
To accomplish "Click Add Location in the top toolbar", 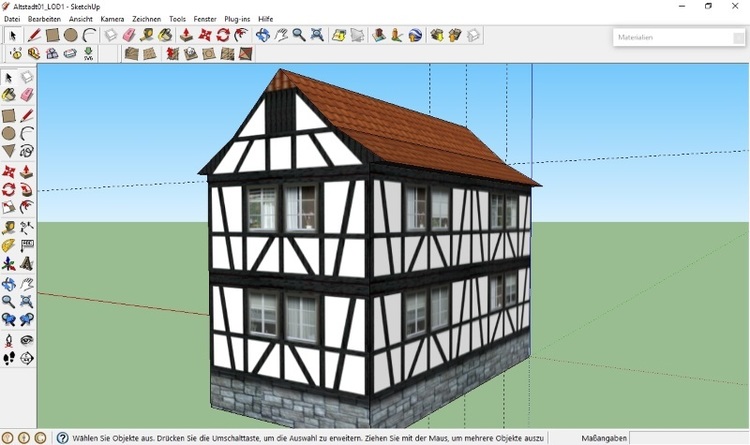I will [x=339, y=35].
